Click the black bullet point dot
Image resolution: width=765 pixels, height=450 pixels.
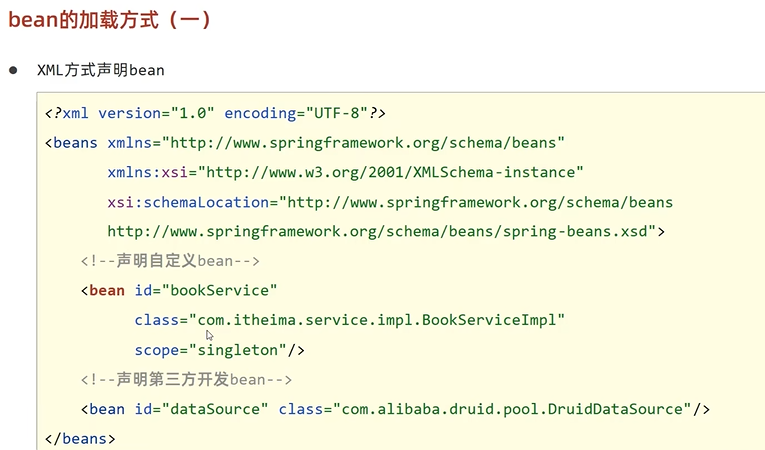click(14, 71)
